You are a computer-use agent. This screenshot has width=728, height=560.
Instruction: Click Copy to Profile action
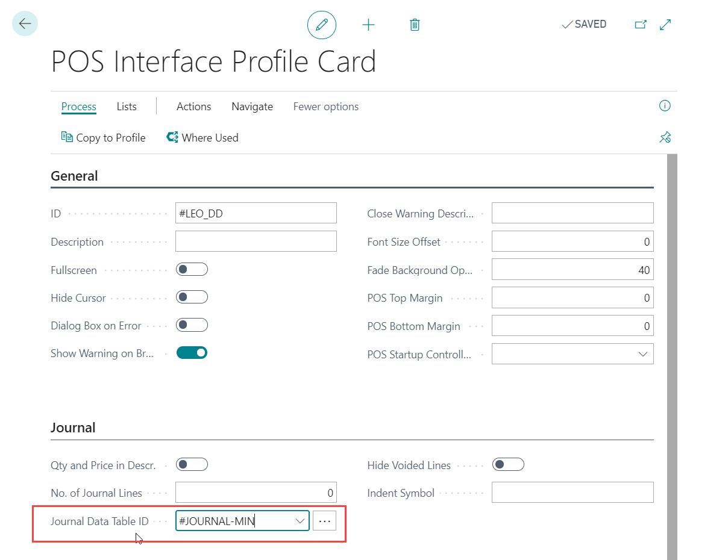104,138
